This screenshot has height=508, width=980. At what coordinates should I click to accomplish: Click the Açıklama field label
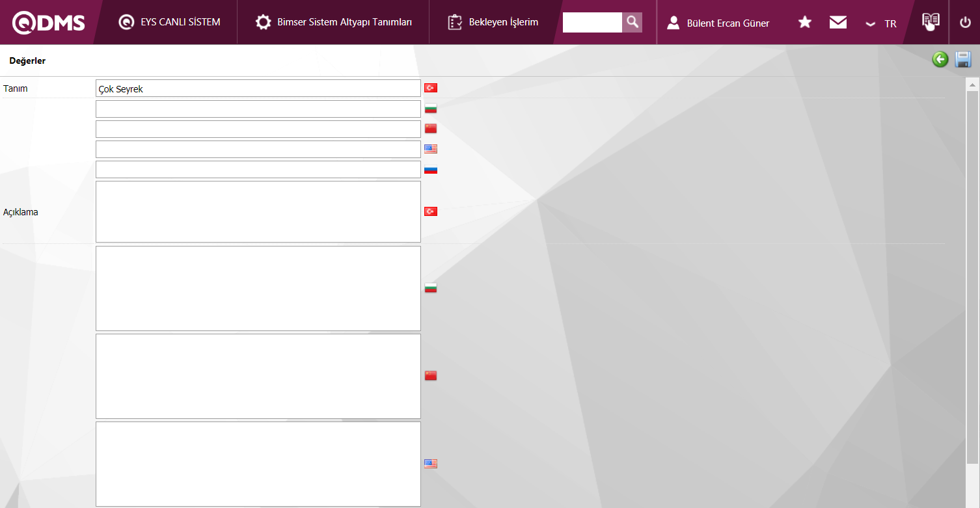(x=21, y=212)
